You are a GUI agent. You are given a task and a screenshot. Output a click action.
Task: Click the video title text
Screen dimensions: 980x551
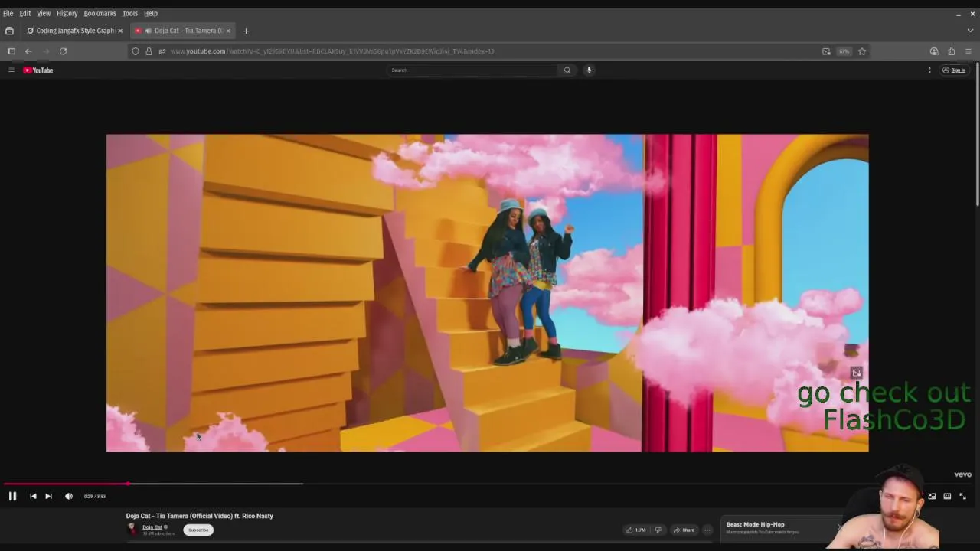pos(199,516)
